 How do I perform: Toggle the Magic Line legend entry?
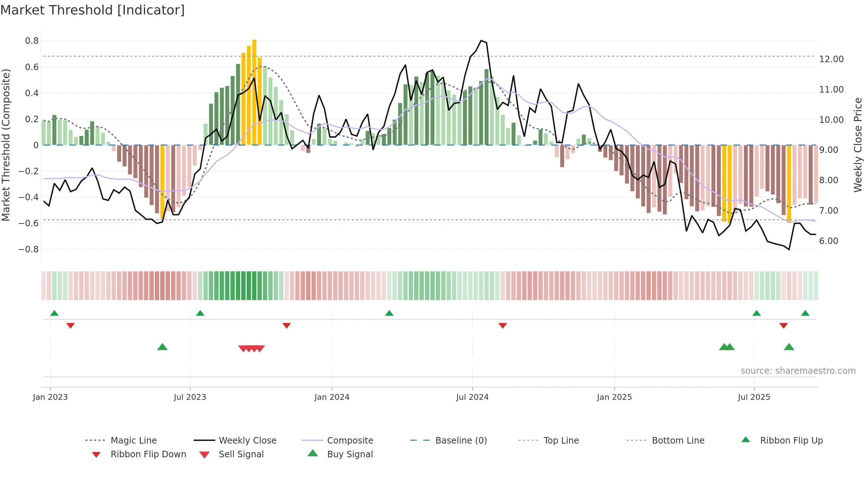[121, 440]
